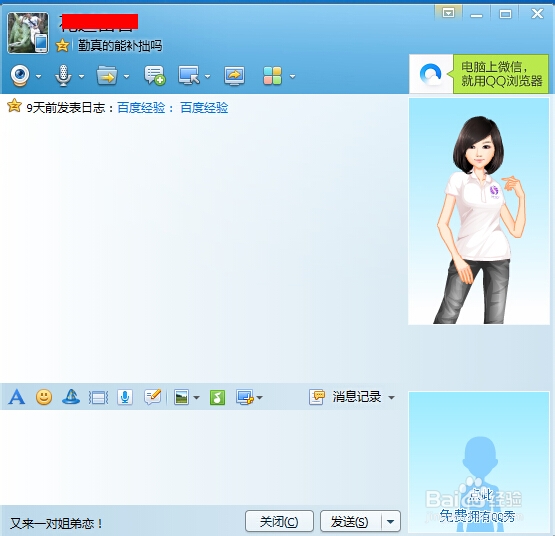Click the signature text 勤真的能补拙吗

click(x=120, y=46)
